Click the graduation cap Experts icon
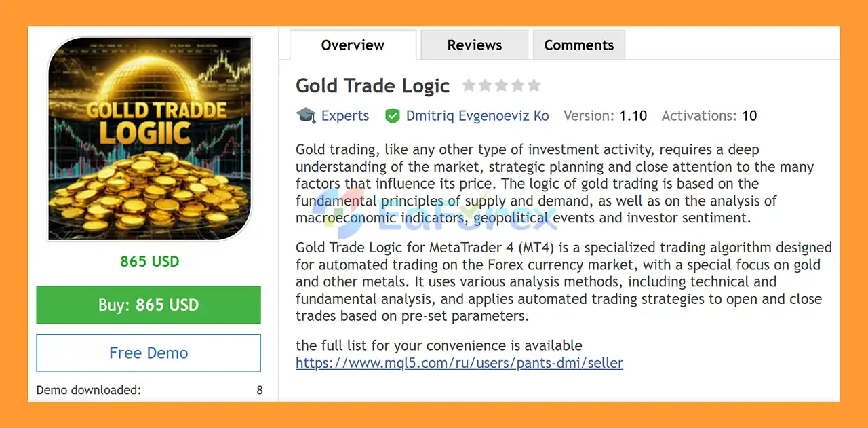This screenshot has height=428, width=868. (x=306, y=115)
